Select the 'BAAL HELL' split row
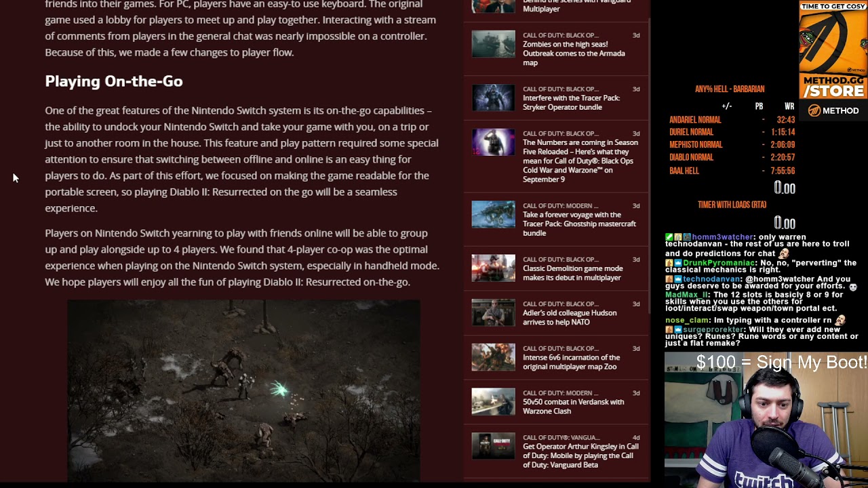The image size is (868, 488). [732, 171]
